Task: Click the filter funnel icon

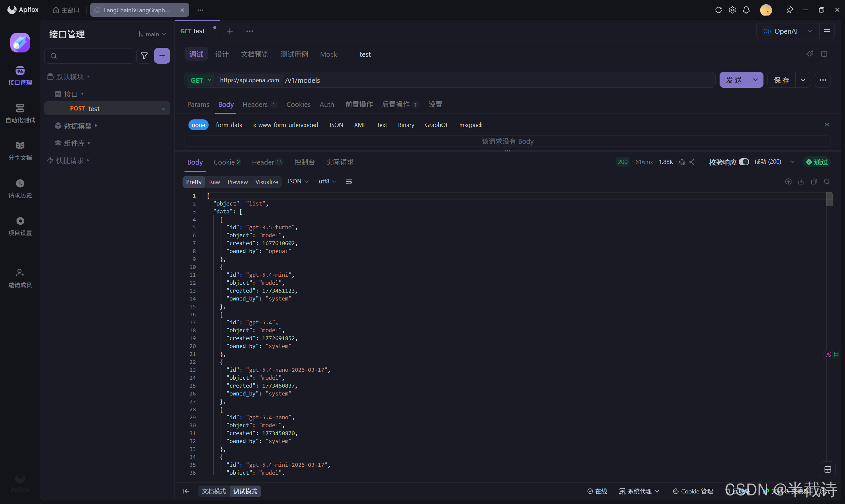Action: (144, 56)
